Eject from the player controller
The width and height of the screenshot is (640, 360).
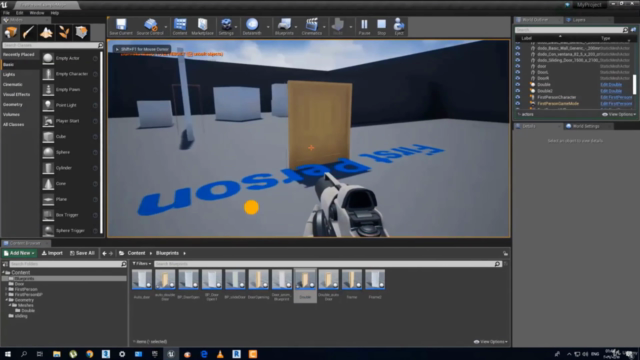399,27
